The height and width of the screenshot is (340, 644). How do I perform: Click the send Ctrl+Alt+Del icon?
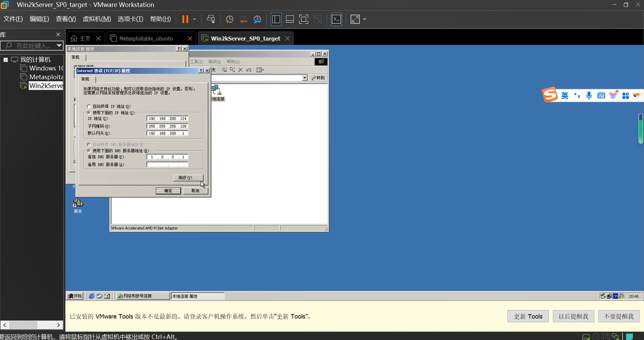pos(211,19)
